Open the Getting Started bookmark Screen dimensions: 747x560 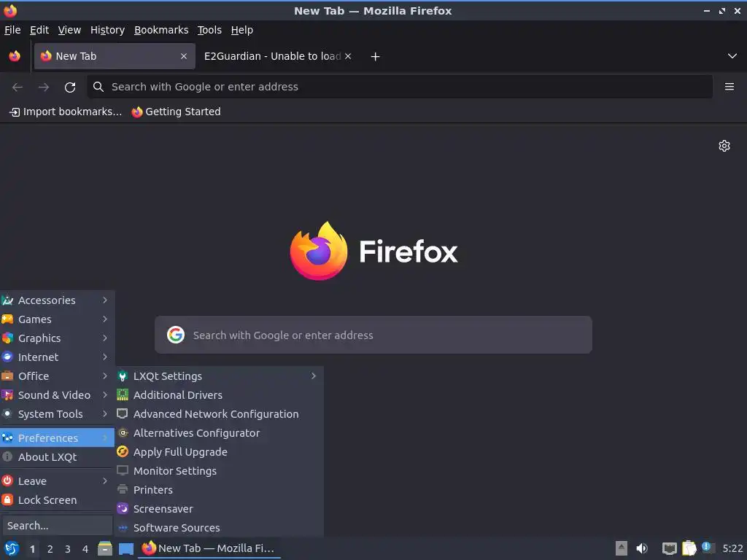(177, 112)
